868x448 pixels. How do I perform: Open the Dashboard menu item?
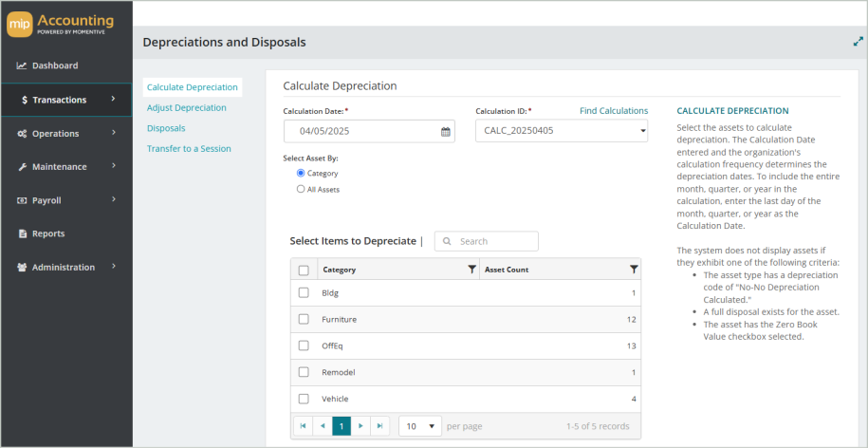click(x=66, y=65)
